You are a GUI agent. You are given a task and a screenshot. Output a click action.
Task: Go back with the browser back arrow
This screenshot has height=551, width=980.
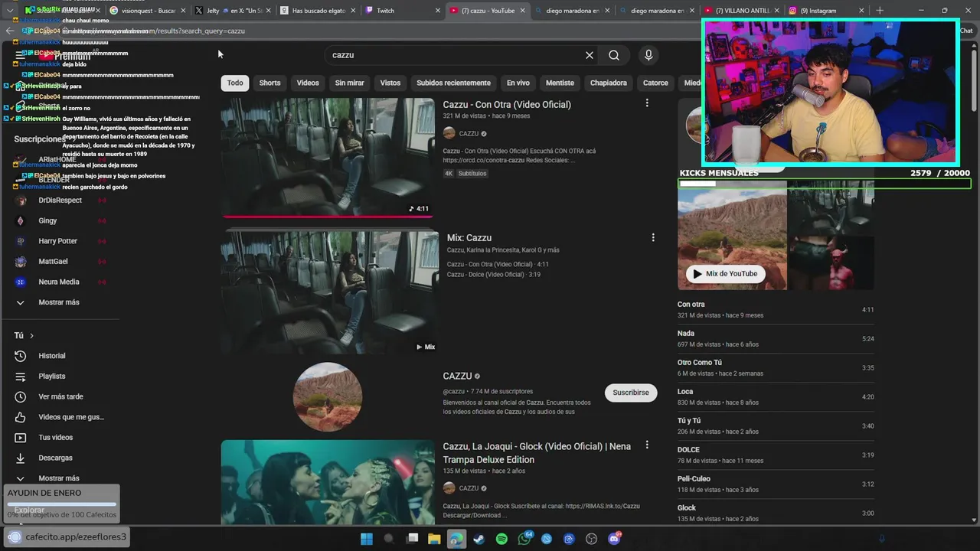pyautogui.click(x=9, y=31)
